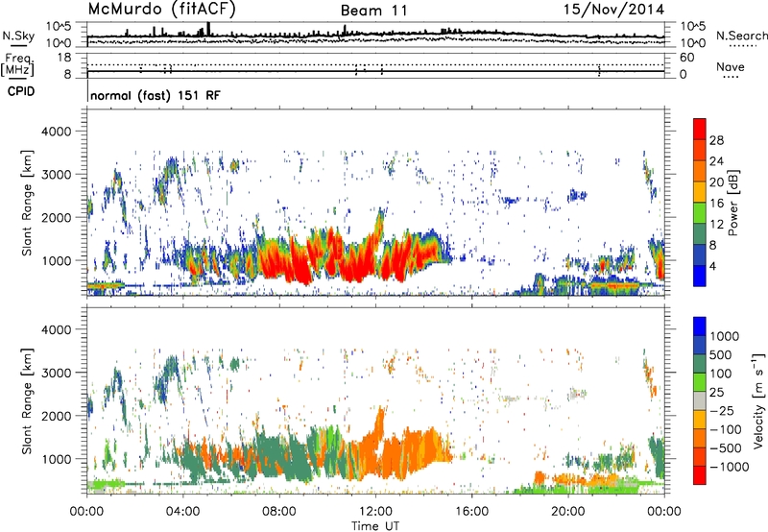Click the 'Freq. [MHz]' label
The height and width of the screenshot is (532, 768).
[18, 65]
